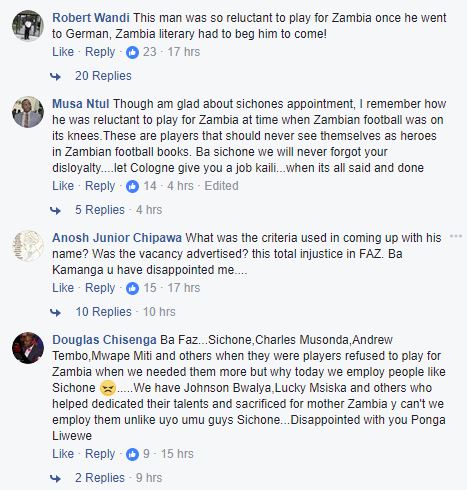
Task: Open Robert Wandi's profile picture
Action: (28, 26)
